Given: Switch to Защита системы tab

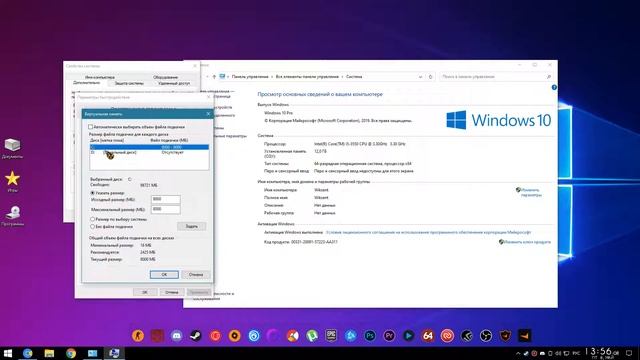Looking at the screenshot, I should pyautogui.click(x=129, y=83).
